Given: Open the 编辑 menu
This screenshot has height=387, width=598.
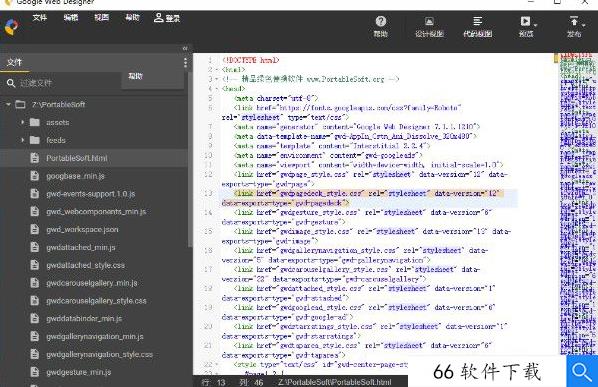Looking at the screenshot, I should point(71,18).
